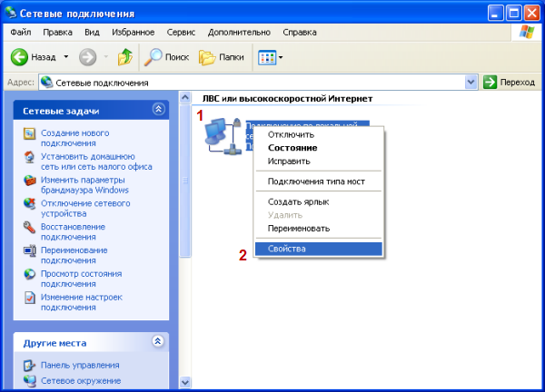Click Просмотр состояния подключения link
This screenshot has width=545, height=392.
click(x=82, y=279)
